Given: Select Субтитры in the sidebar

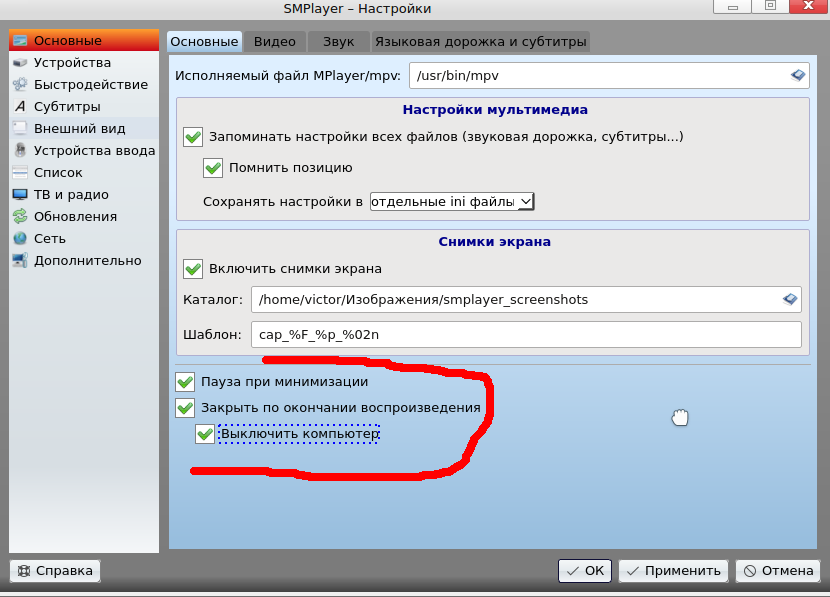Looking at the screenshot, I should point(84,106).
